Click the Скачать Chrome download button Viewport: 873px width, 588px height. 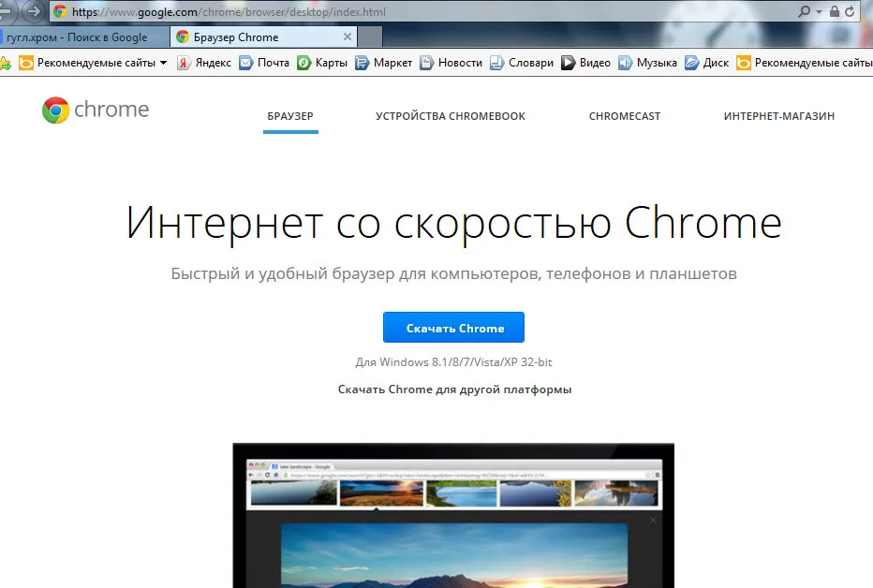point(453,328)
